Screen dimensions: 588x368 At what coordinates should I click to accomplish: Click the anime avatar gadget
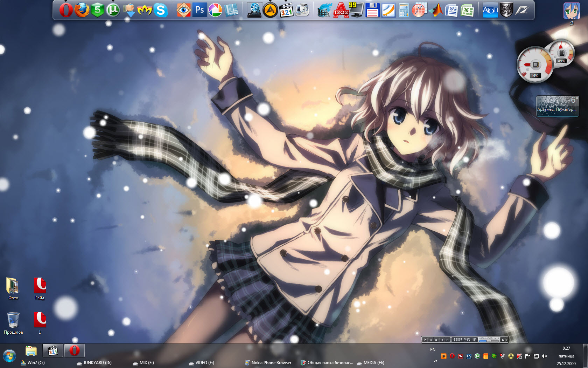pyautogui.click(x=572, y=11)
